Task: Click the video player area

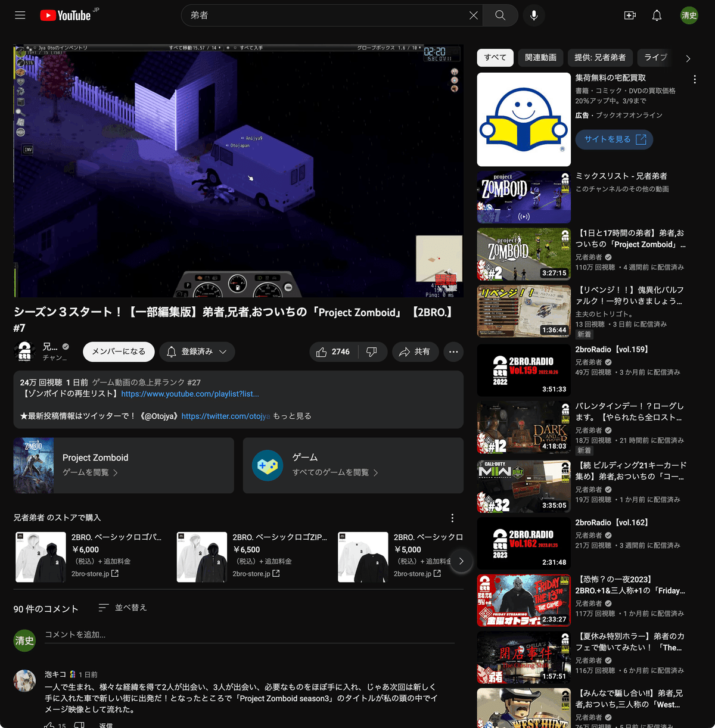Action: point(238,171)
